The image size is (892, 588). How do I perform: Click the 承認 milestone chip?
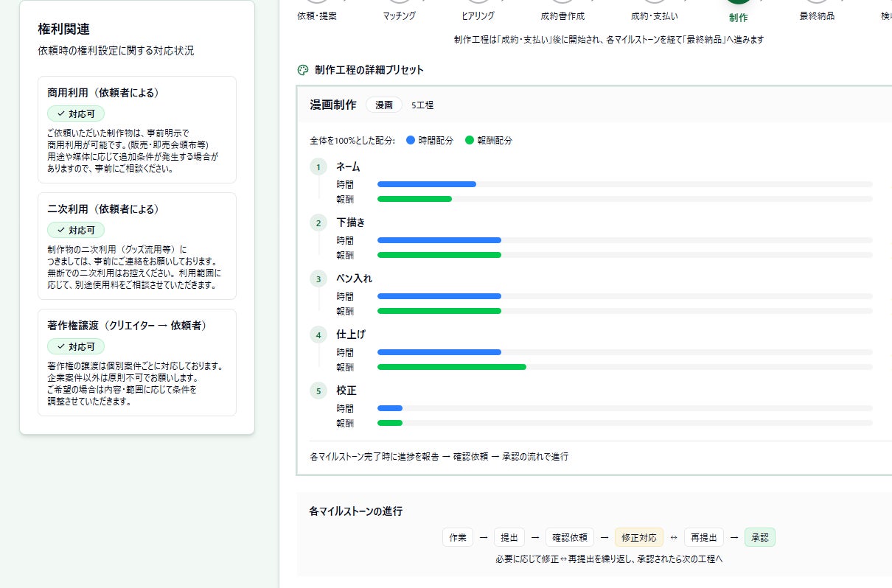(759, 537)
